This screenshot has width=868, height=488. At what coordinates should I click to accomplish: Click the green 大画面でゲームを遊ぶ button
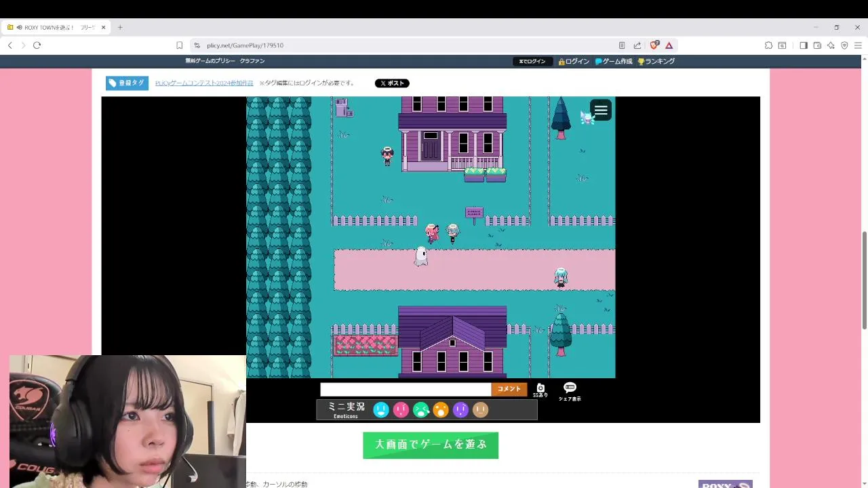(x=431, y=445)
